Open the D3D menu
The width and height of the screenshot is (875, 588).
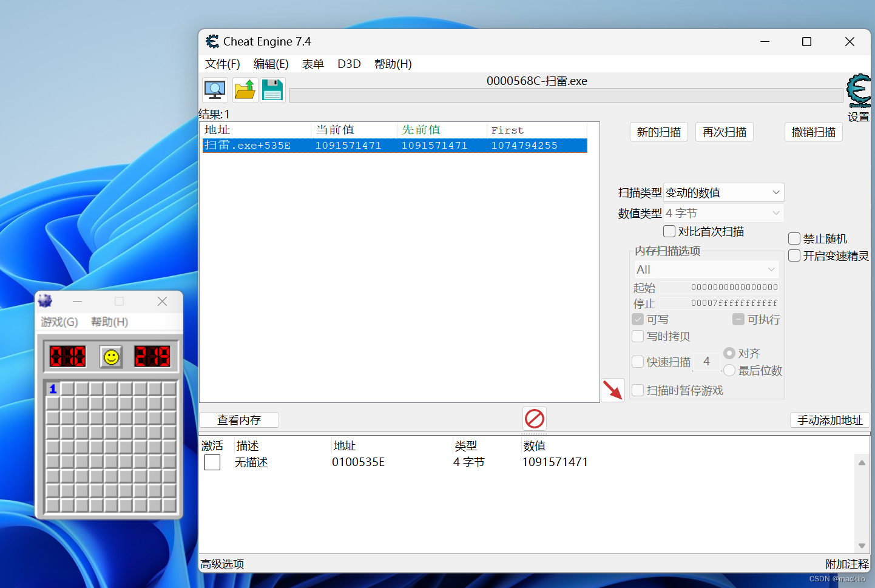point(350,64)
